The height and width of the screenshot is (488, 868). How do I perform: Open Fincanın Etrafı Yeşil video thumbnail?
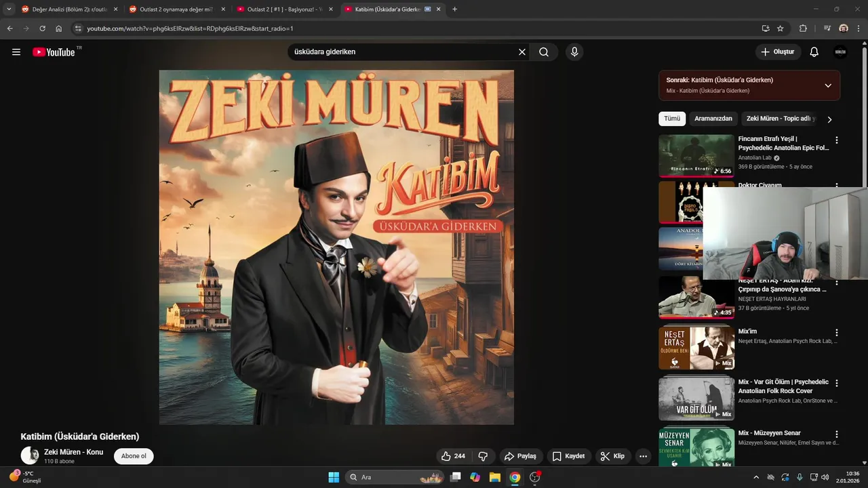[x=696, y=156]
